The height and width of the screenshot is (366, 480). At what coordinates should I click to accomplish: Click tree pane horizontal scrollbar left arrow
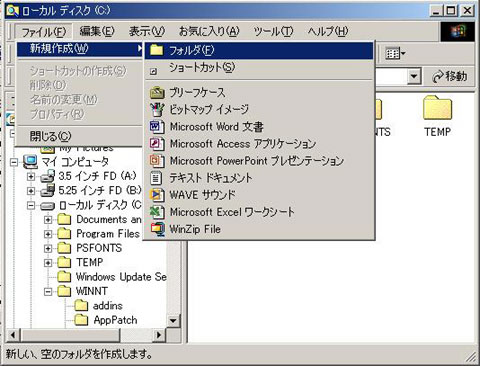click(x=13, y=335)
